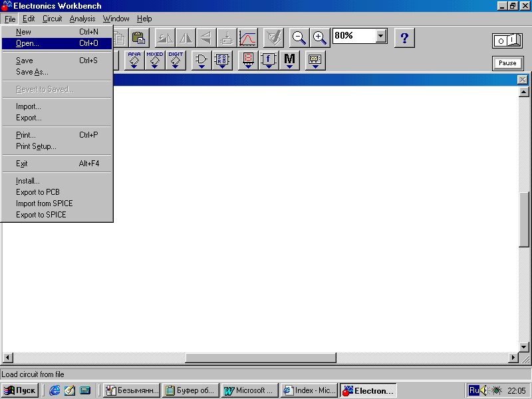Click the Ru language tray indicator
Viewport: 532px width, 399px height.
[x=473, y=390]
